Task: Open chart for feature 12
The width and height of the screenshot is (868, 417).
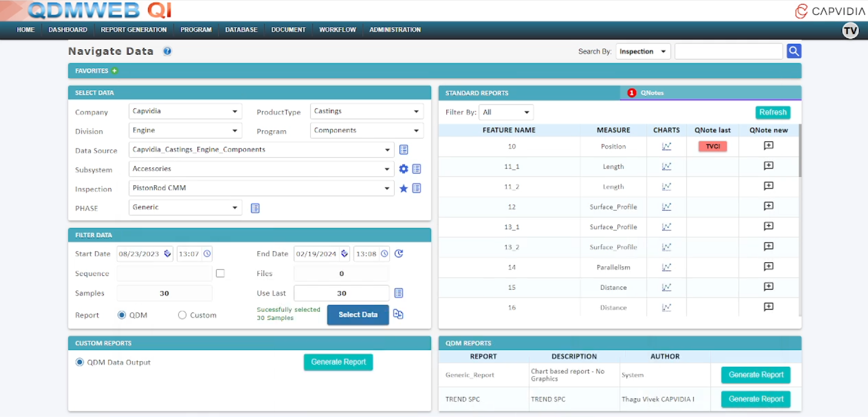Action: tap(666, 207)
